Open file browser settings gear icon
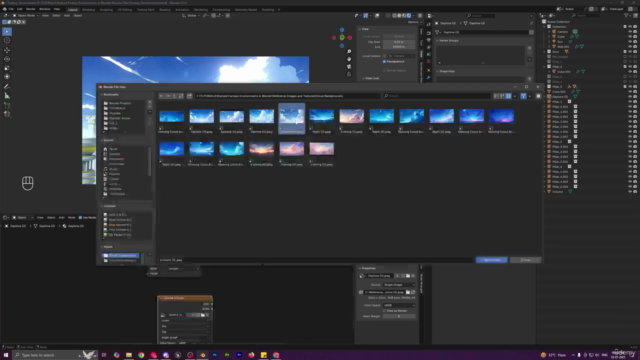 click(x=538, y=96)
